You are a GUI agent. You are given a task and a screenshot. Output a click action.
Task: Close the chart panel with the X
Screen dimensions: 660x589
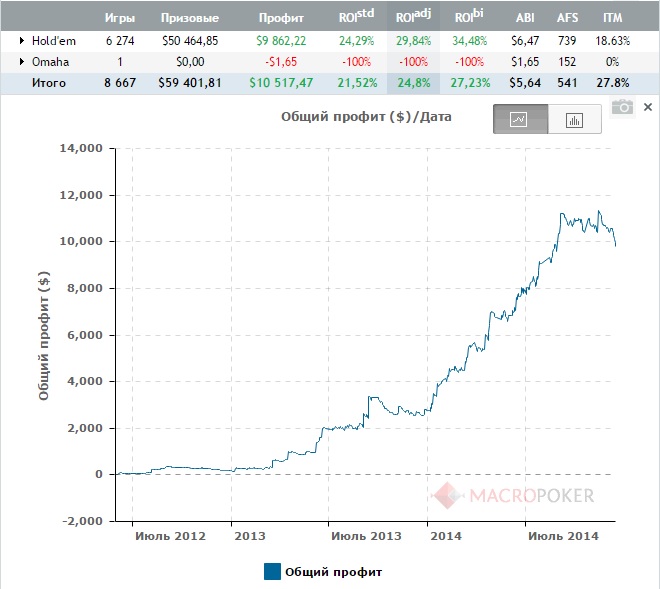(x=647, y=106)
